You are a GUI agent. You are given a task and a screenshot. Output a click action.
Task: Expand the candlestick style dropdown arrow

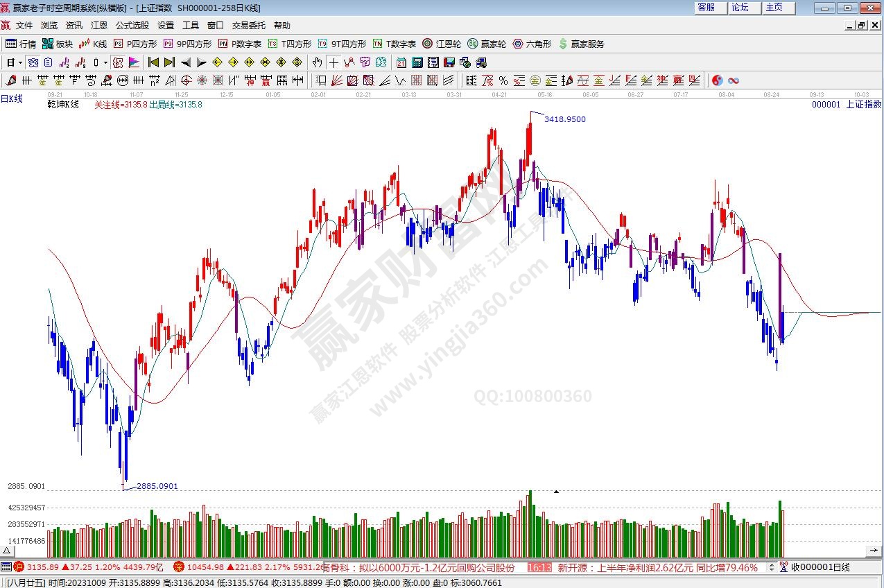105,62
